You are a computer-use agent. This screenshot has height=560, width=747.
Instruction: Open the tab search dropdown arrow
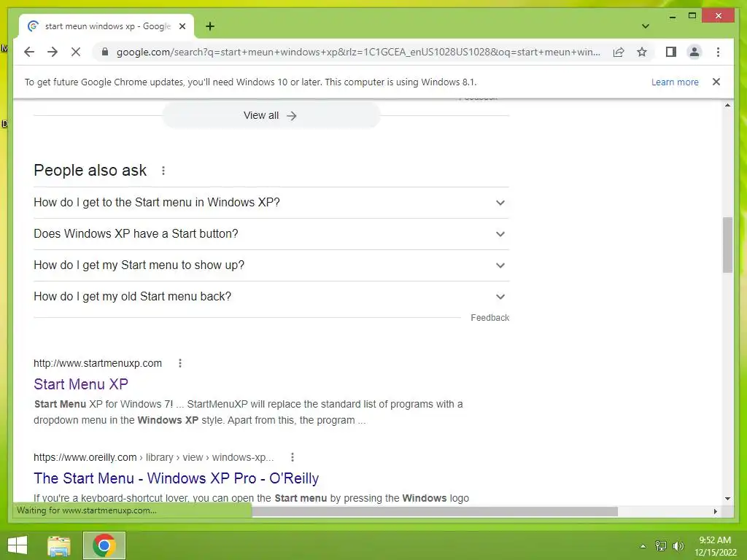click(645, 26)
